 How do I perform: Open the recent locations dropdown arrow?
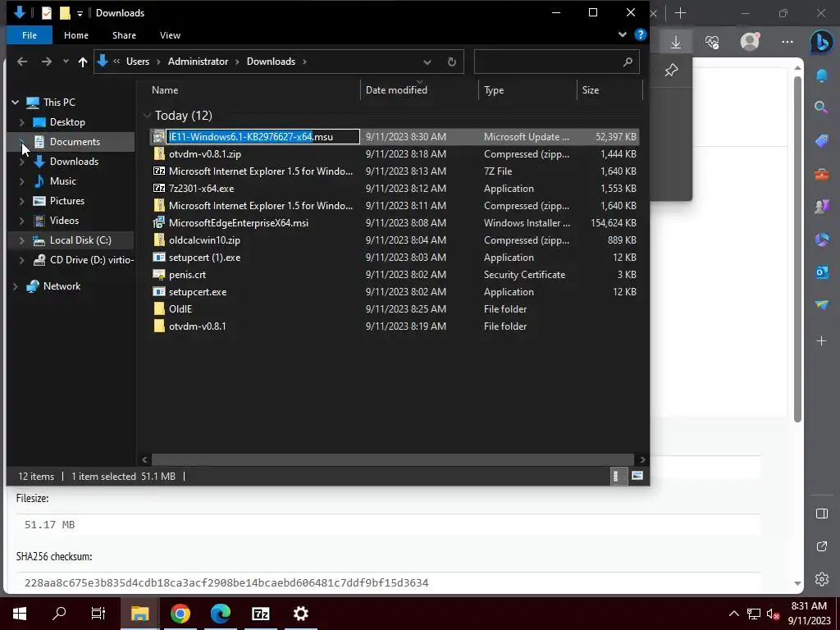(66, 62)
